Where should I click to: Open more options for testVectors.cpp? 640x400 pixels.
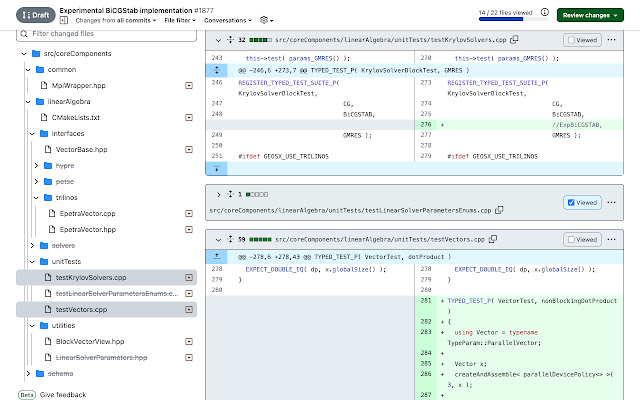(611, 239)
